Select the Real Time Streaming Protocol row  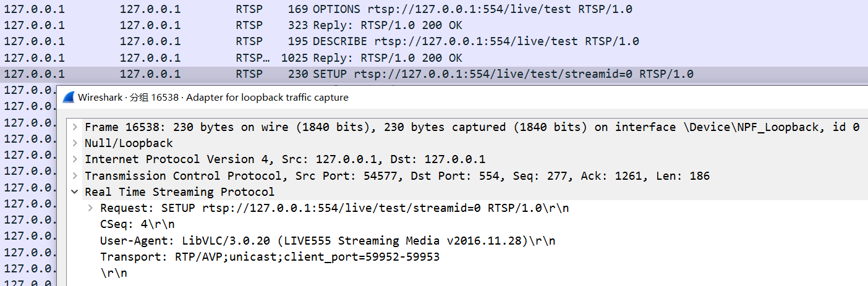pos(467,192)
